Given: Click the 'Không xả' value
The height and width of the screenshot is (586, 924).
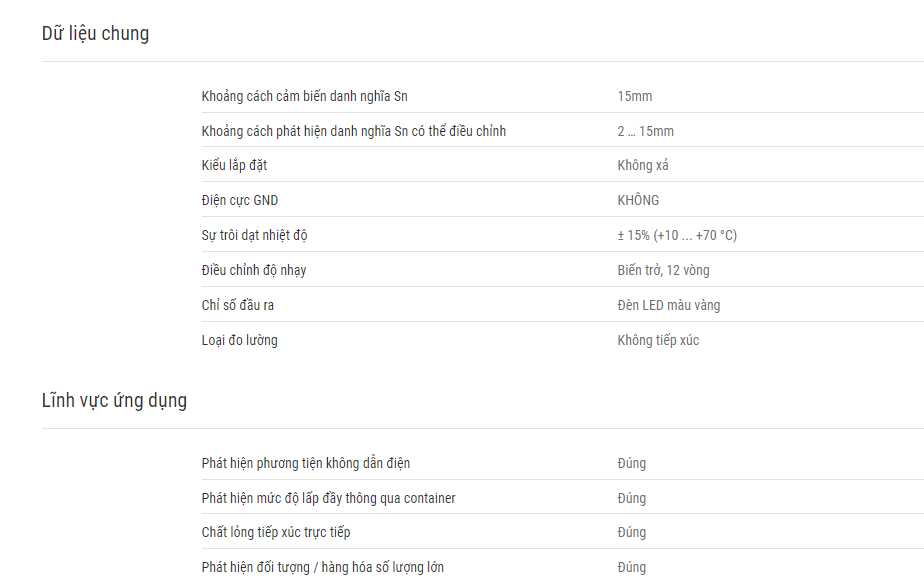Looking at the screenshot, I should 642,165.
